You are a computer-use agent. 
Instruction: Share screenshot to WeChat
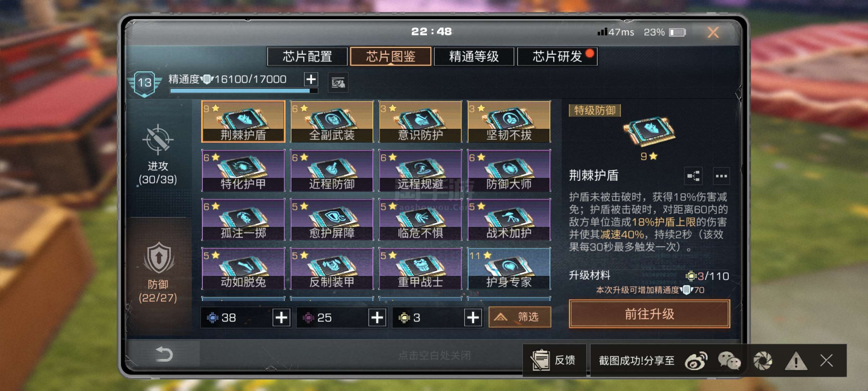(729, 361)
